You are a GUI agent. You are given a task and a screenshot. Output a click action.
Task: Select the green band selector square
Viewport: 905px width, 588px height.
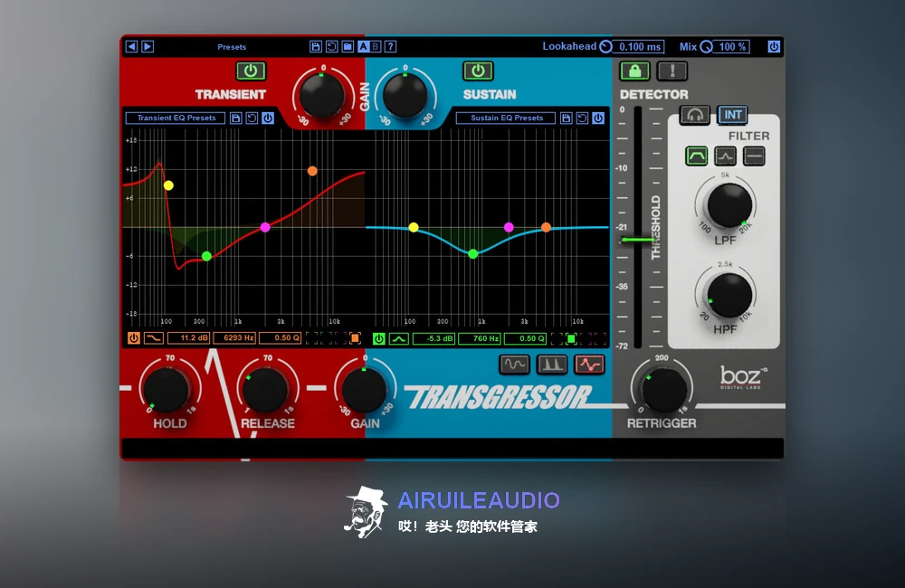point(571,338)
